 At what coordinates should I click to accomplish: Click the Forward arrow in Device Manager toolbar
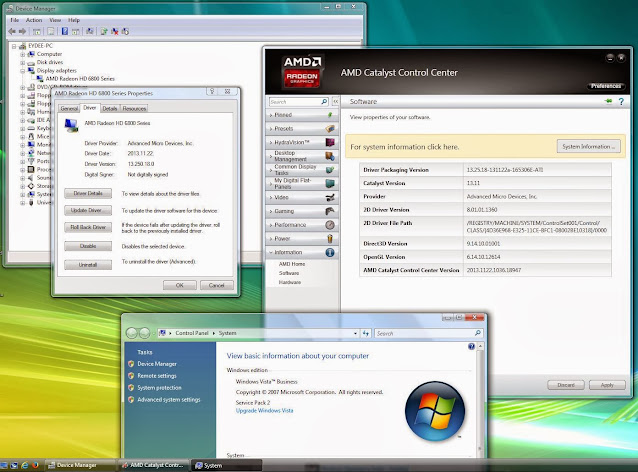[22, 31]
